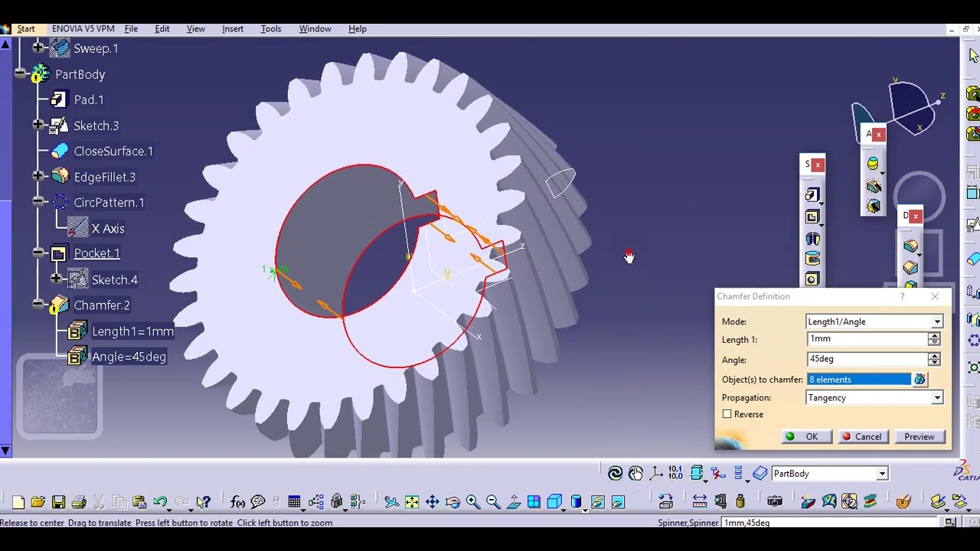Open the Mode dropdown in Chamfer Definition

click(937, 322)
